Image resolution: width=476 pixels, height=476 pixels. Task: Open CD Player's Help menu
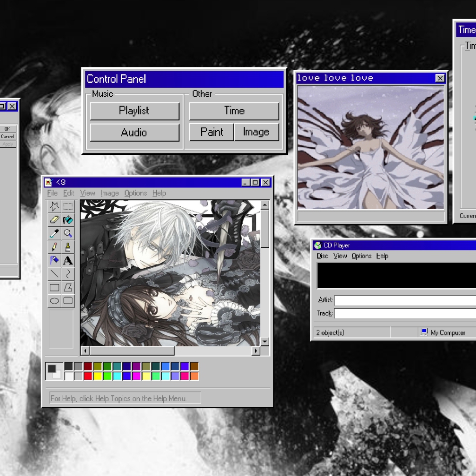tap(382, 256)
